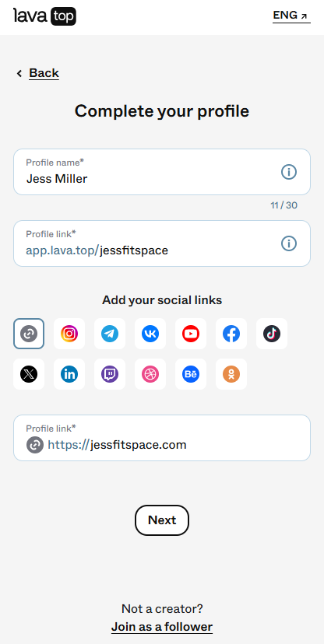
Task: Click the Next button
Action: point(162,520)
